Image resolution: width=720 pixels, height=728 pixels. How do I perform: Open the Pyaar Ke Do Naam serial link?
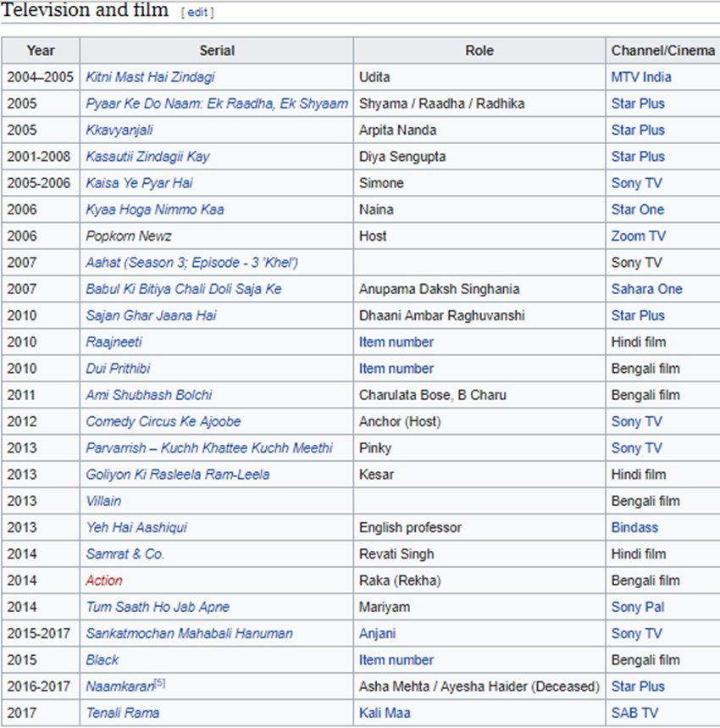pos(217,103)
